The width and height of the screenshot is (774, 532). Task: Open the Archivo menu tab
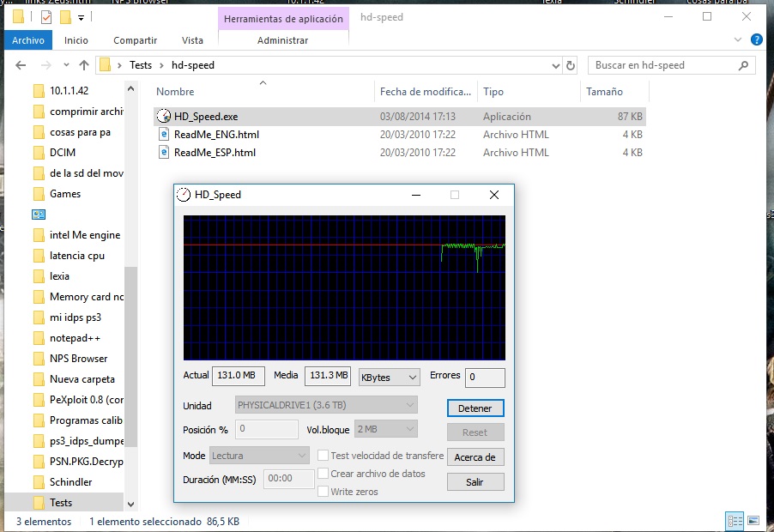28,40
